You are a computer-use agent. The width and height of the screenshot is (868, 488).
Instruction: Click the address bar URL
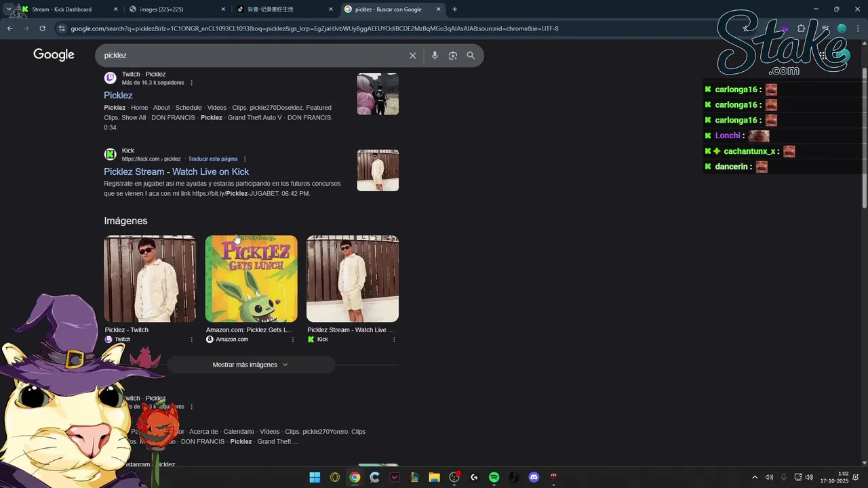pyautogui.click(x=315, y=28)
